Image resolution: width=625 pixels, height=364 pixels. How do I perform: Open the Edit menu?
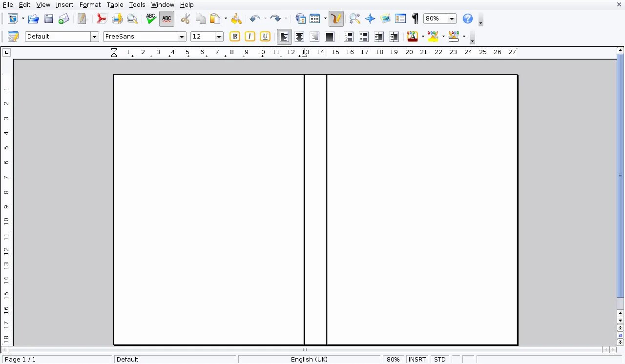(24, 4)
